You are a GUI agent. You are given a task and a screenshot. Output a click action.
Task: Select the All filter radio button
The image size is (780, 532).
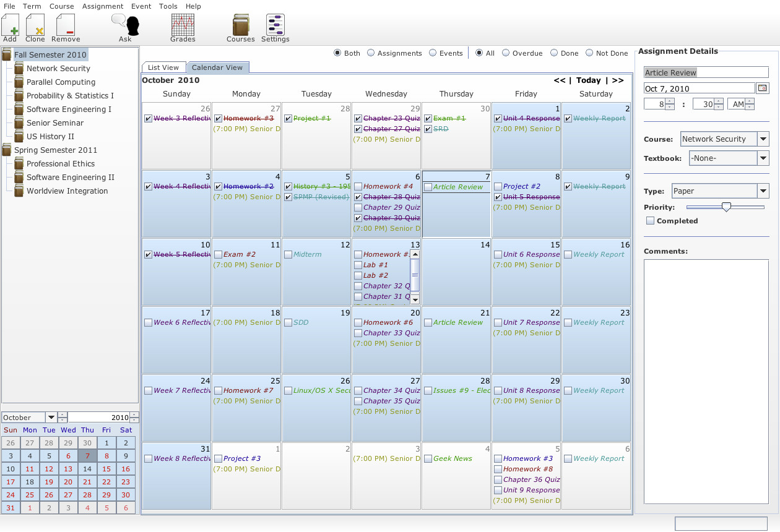point(479,53)
